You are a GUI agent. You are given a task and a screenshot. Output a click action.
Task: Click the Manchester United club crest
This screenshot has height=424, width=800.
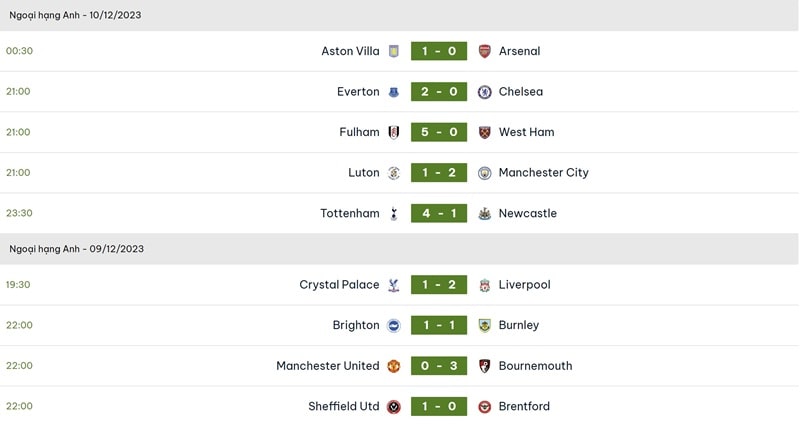394,366
